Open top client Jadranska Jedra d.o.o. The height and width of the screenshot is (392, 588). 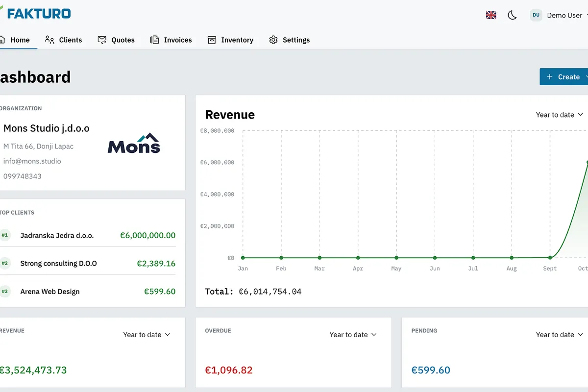coord(57,236)
